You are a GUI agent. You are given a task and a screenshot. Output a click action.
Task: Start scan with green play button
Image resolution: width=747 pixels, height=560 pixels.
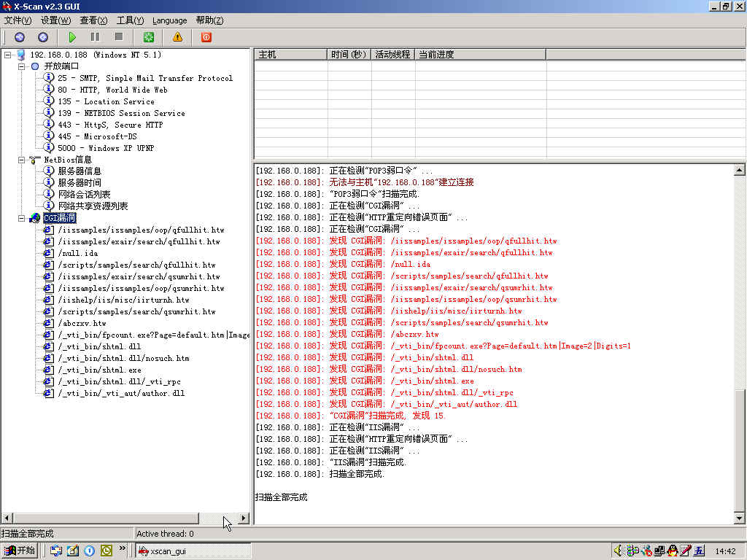[x=72, y=37]
